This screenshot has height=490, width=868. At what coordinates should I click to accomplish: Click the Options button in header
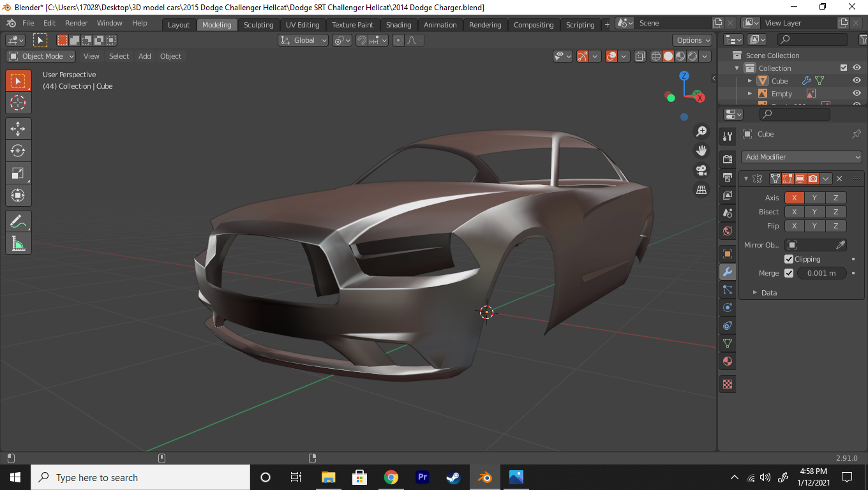[x=692, y=40]
